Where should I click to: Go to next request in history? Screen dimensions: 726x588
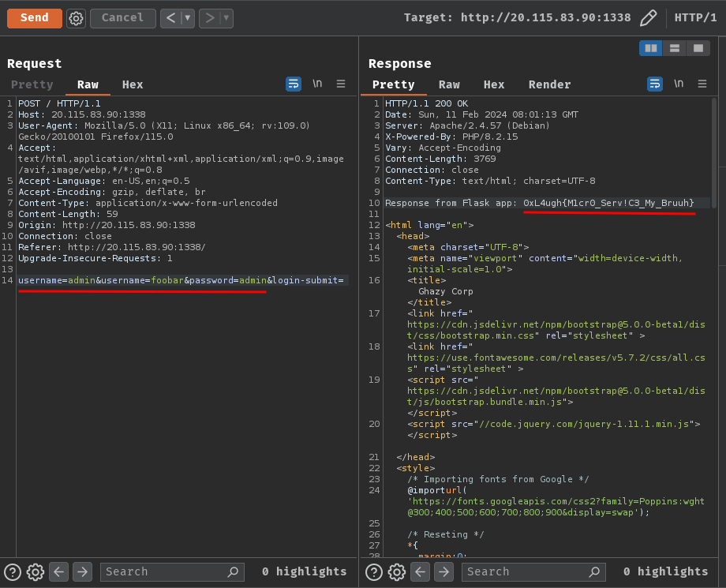pos(210,18)
